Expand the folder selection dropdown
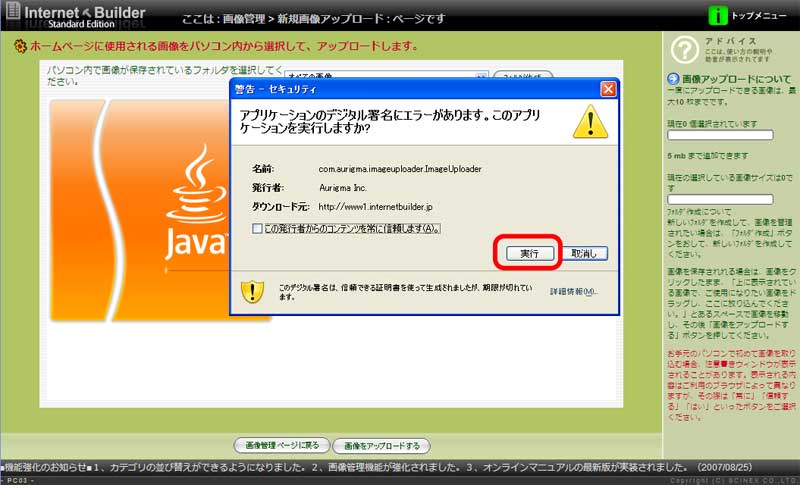800x485 pixels. pos(482,76)
